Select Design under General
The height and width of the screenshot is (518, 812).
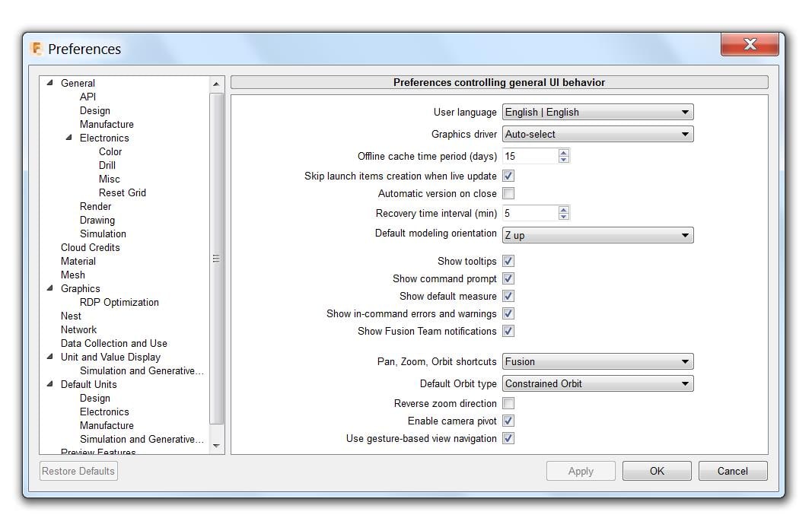[95, 111]
